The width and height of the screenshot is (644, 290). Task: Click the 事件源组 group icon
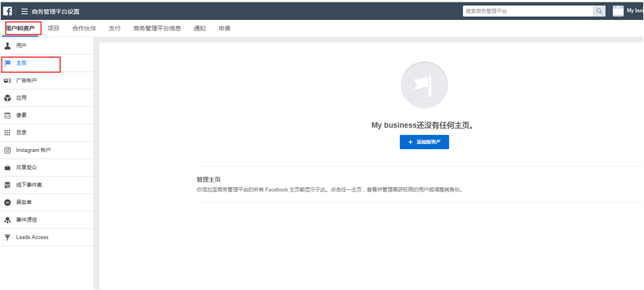pos(7,220)
